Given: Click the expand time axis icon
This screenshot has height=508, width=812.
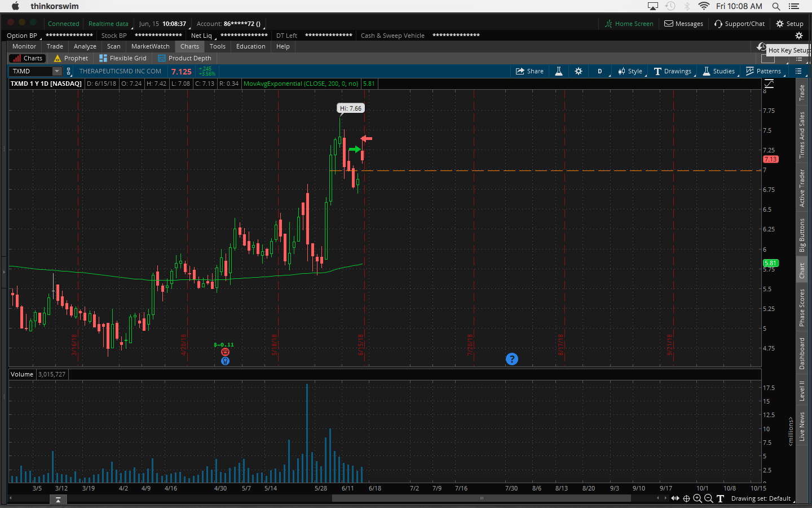Looking at the screenshot, I should (x=675, y=498).
